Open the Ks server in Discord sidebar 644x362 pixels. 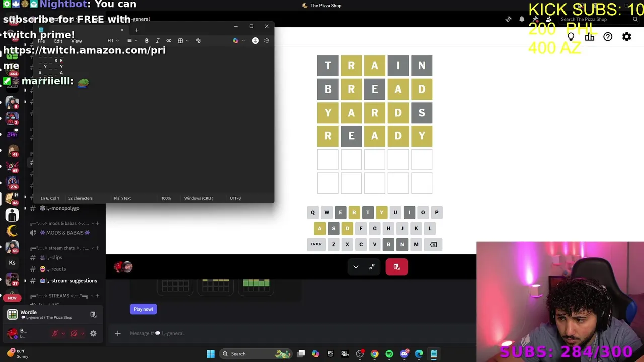pos(12,262)
